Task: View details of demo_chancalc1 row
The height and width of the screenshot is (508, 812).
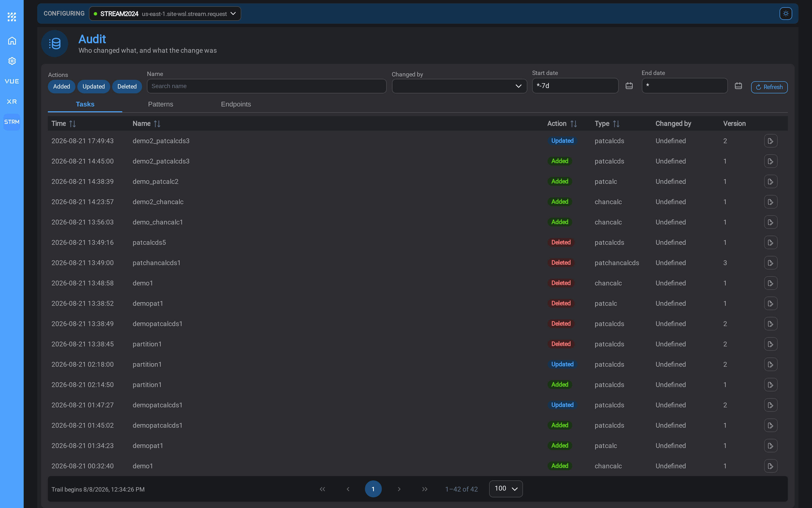Action: 771,222
